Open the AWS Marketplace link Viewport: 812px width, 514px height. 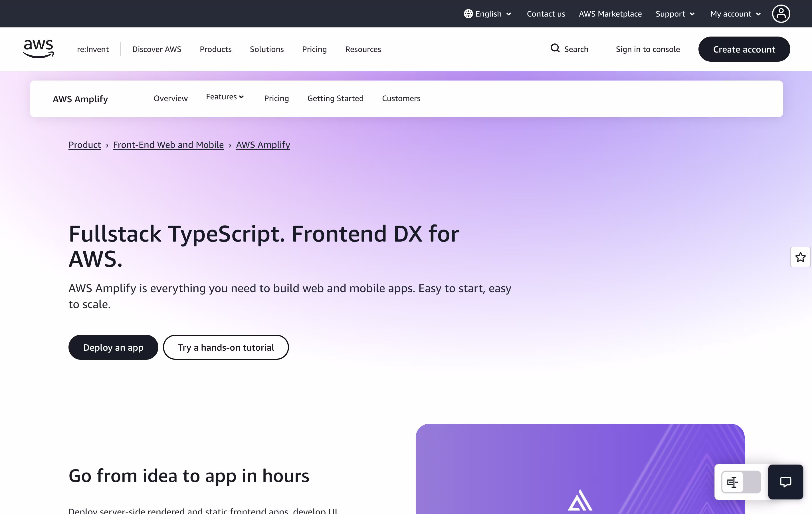click(610, 14)
